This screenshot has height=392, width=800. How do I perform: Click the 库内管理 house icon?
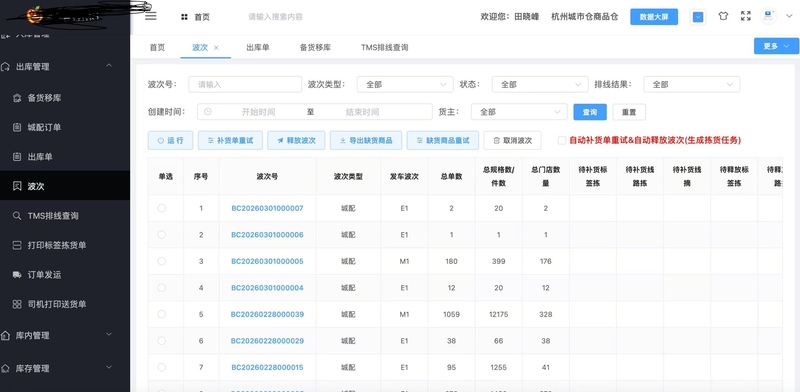pos(6,335)
